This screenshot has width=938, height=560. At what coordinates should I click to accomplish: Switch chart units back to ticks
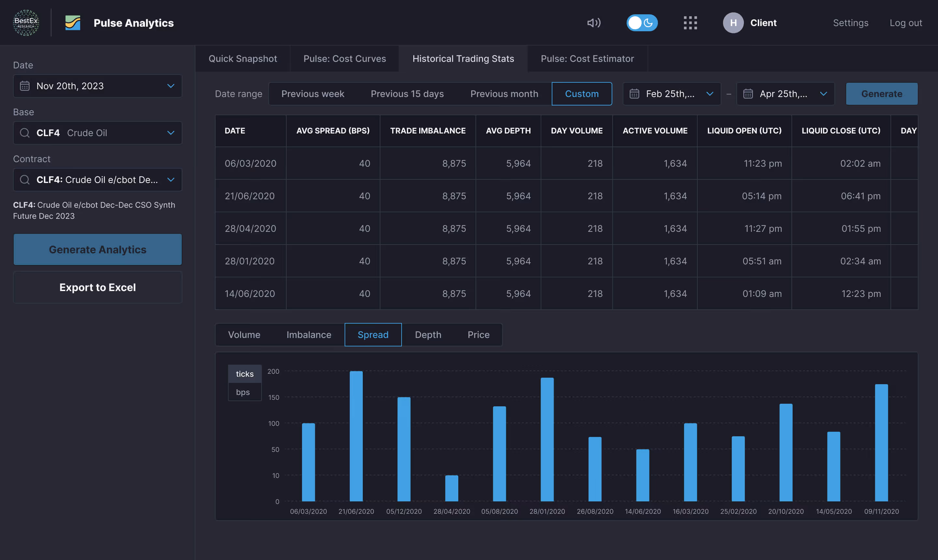[x=244, y=373]
